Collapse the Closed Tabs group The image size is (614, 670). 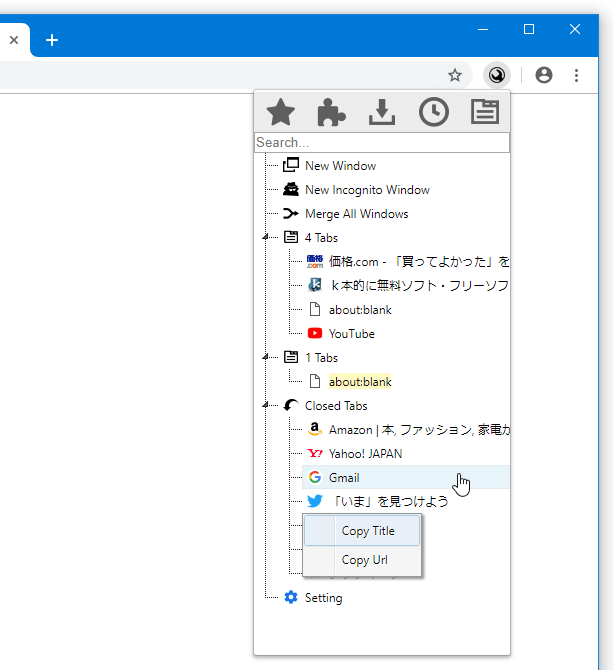coord(265,405)
